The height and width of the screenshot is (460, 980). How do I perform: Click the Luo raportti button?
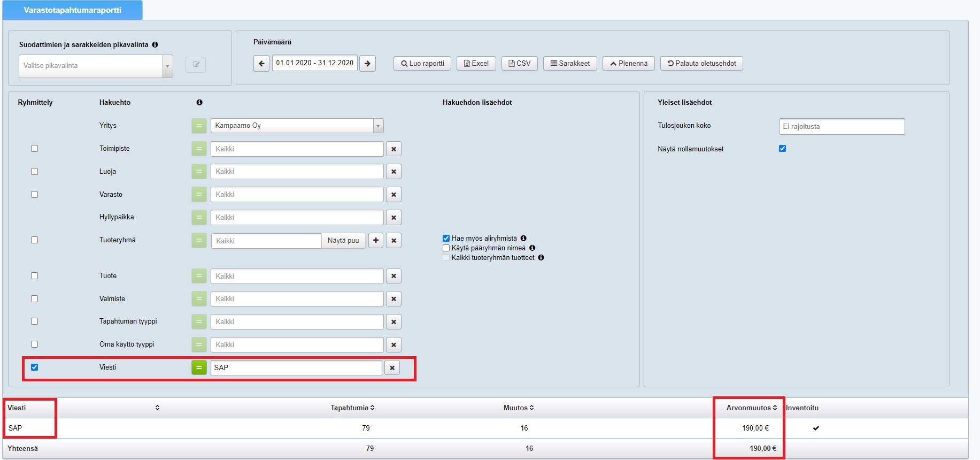click(422, 63)
